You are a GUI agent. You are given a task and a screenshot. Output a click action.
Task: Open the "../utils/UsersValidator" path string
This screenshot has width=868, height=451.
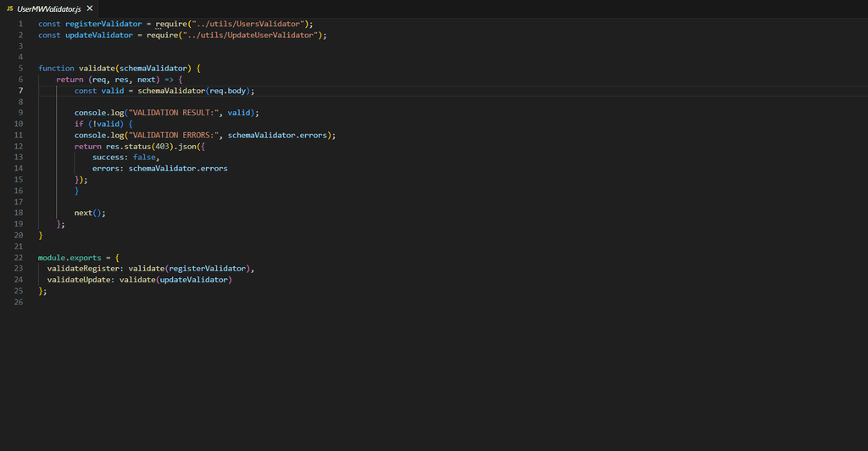point(254,24)
